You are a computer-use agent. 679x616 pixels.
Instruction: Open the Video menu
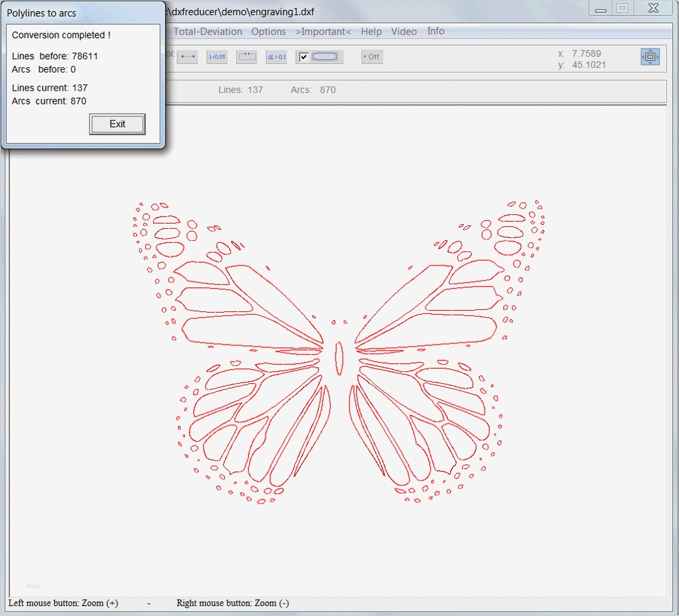(404, 32)
